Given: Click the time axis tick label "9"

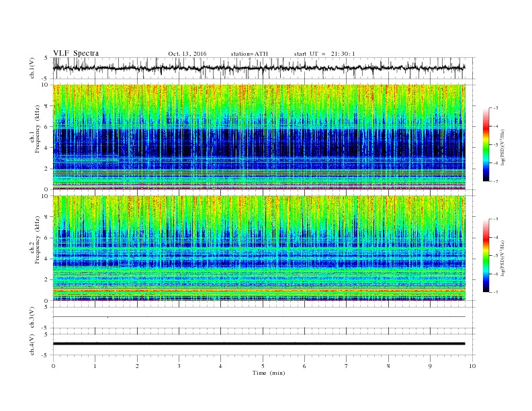Looking at the screenshot, I should click(x=430, y=366).
